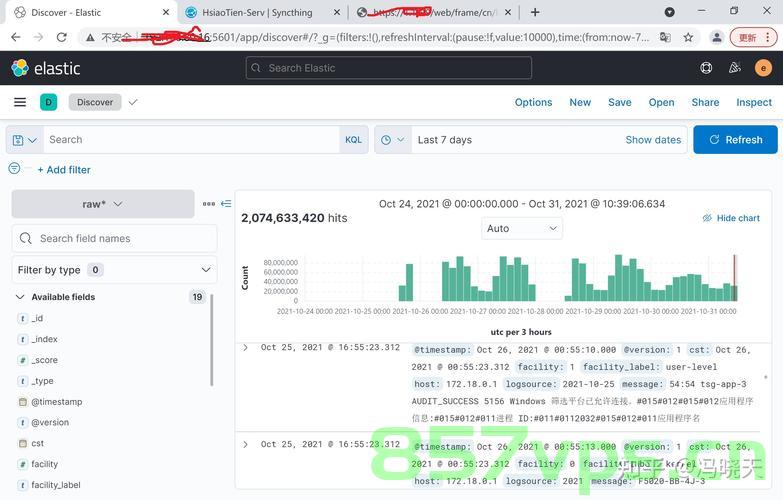
Task: Toggle the KQL query language switch
Action: coord(353,140)
